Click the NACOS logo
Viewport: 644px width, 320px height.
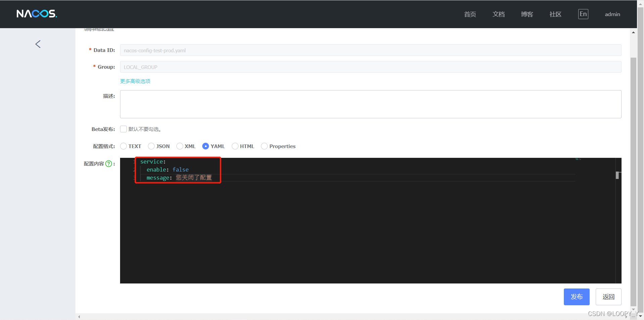(x=37, y=14)
